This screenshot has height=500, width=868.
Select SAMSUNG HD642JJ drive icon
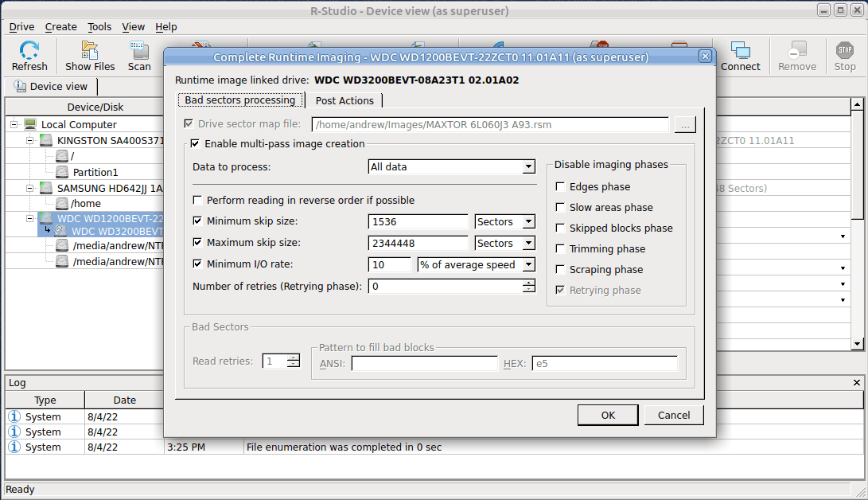point(46,188)
